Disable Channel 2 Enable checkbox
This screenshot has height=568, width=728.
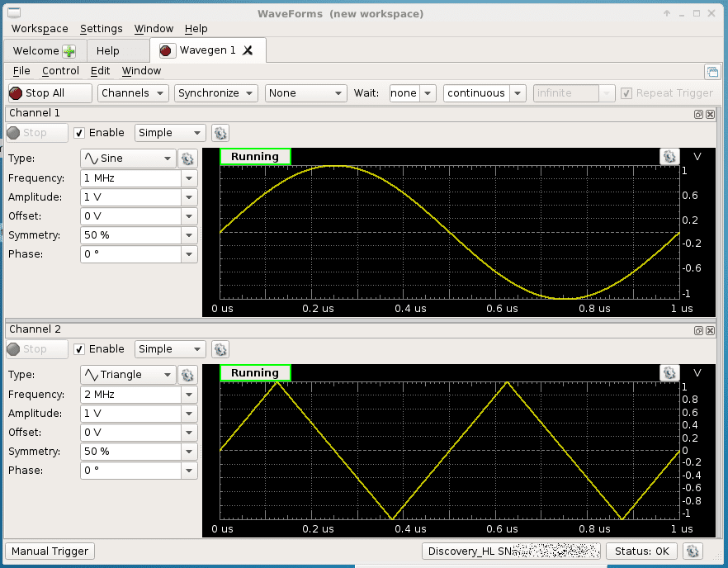[79, 349]
